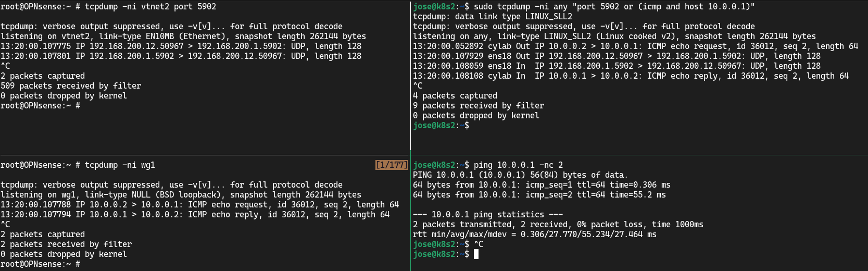Click the 'ping 10.0.0.1 -nc 2' command
Viewport: 868px width, 271px height.
coord(518,165)
